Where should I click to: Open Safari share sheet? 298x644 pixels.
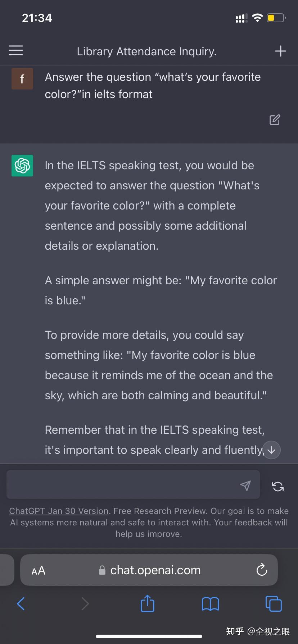[148, 603]
